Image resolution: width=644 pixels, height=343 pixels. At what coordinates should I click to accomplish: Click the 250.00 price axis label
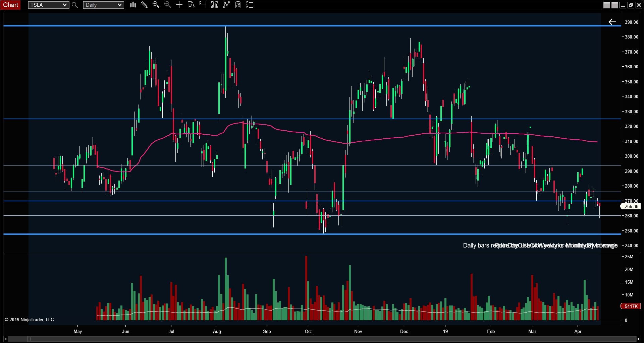tap(631, 231)
